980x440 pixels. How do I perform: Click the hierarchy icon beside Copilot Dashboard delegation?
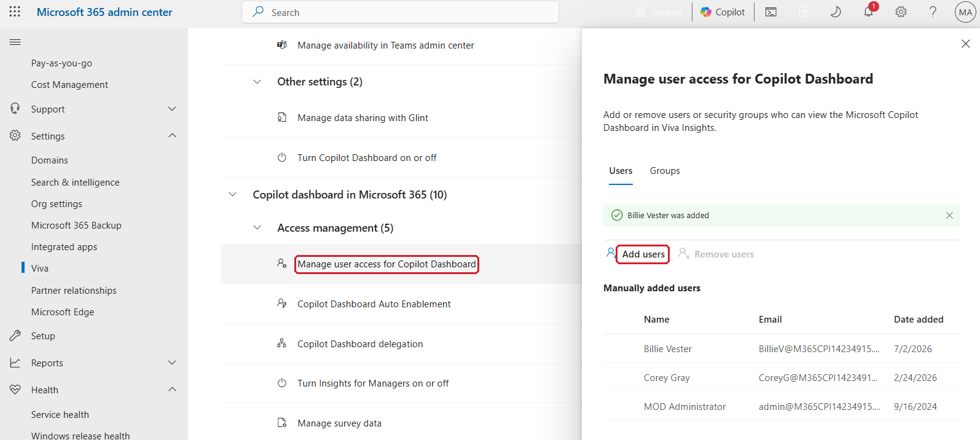(282, 344)
